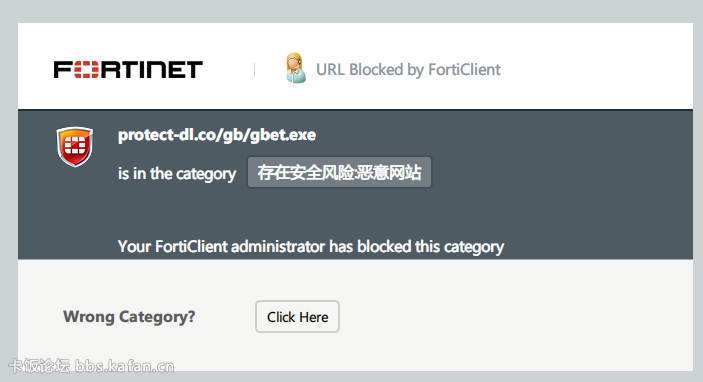Click the vertical divider beside the Fortinet logo
703x382 pixels.
254,70
